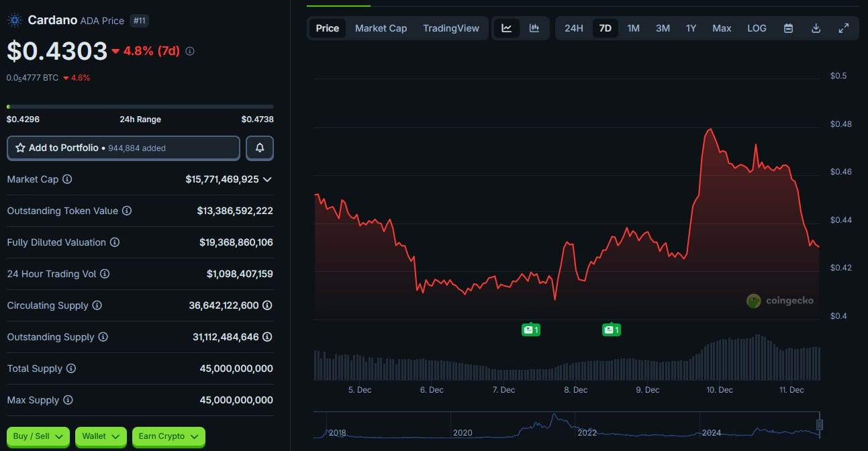868x451 pixels.
Task: Click info icon beside Market Cap
Action: tap(67, 179)
